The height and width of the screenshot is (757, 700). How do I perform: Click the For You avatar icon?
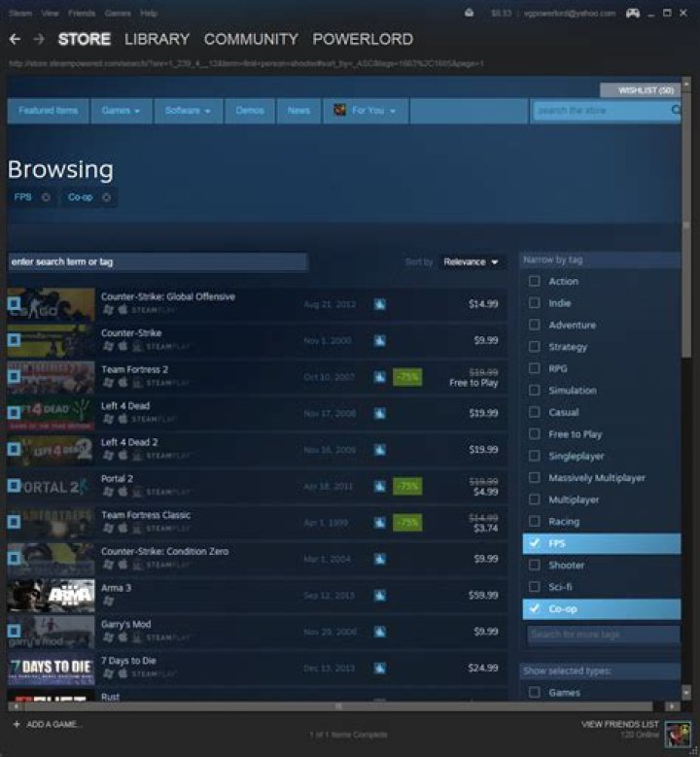[340, 110]
